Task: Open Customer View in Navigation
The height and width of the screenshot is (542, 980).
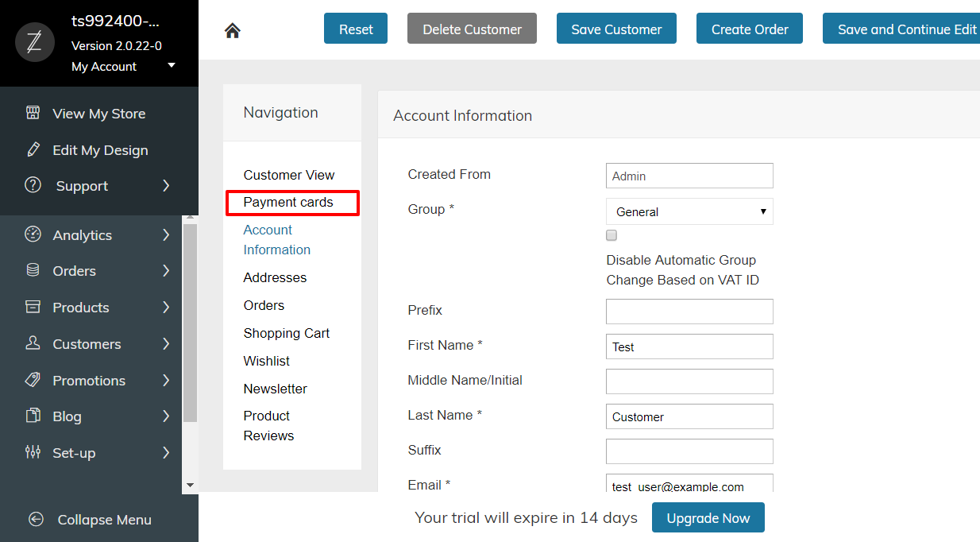Action: [x=289, y=175]
